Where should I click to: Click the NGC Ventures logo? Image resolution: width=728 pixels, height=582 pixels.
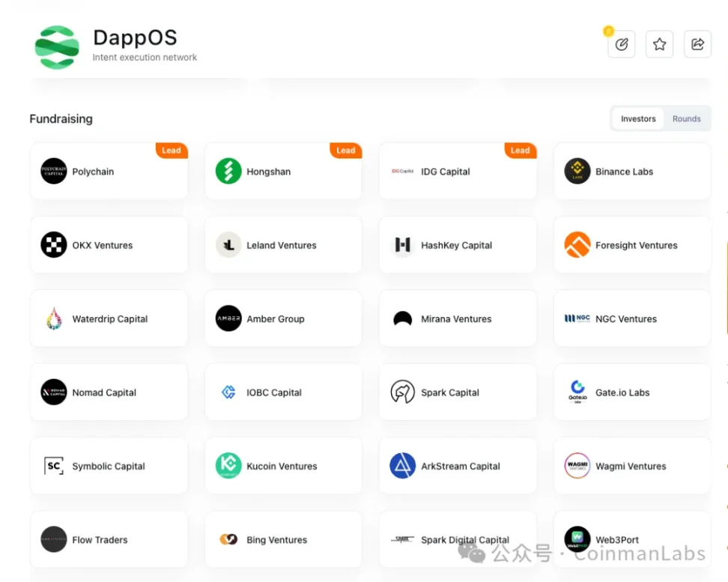tap(577, 318)
